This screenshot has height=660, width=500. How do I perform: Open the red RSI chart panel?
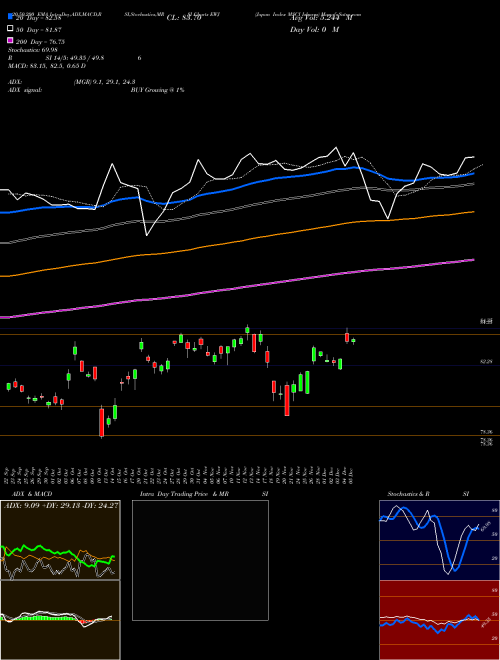pos(439,620)
